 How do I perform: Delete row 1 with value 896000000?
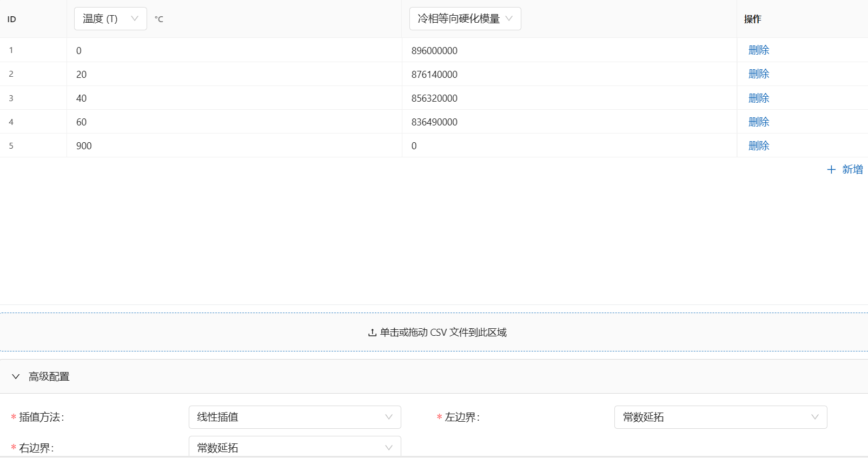coord(759,50)
